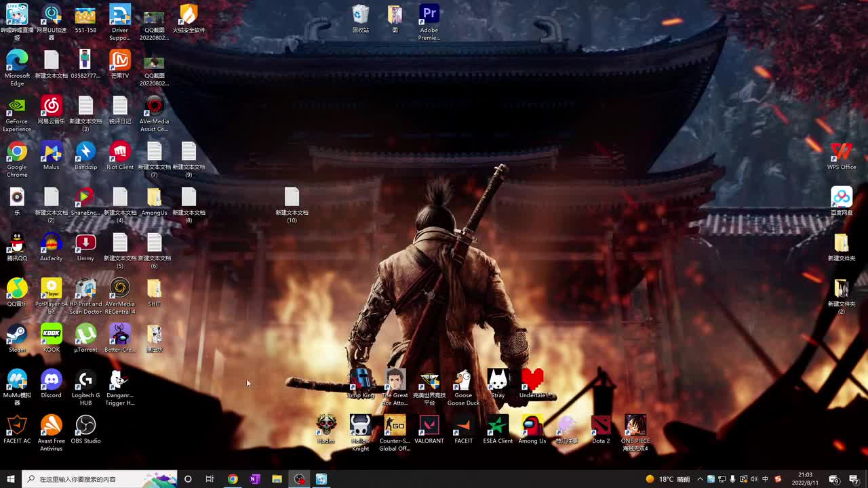Open the Ummy downloader icon
The height and width of the screenshot is (488, 868).
click(85, 247)
